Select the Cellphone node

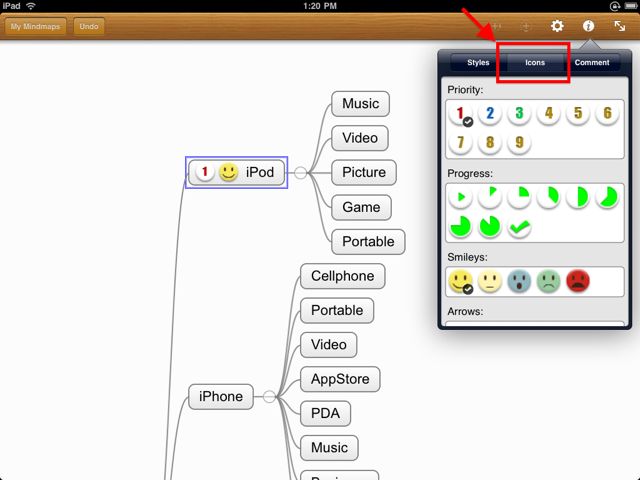(x=342, y=276)
